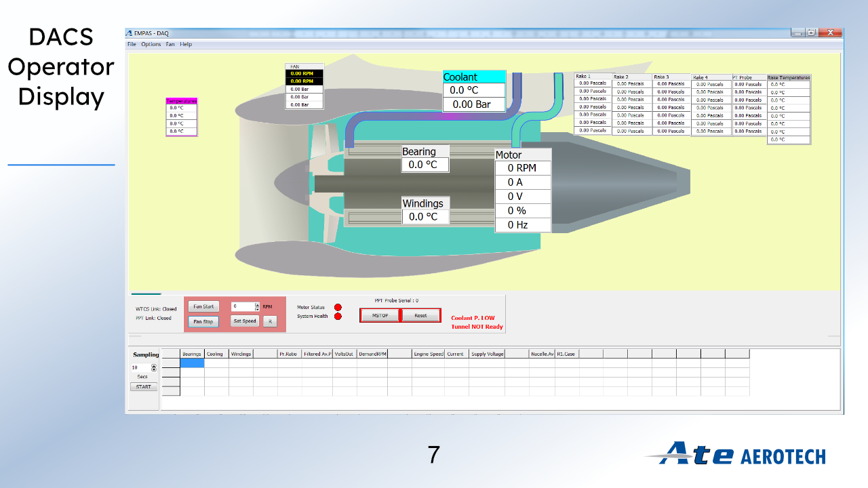Click the magenta Temperatures panel header
Viewport: 868px width, 488px height.
181,99
